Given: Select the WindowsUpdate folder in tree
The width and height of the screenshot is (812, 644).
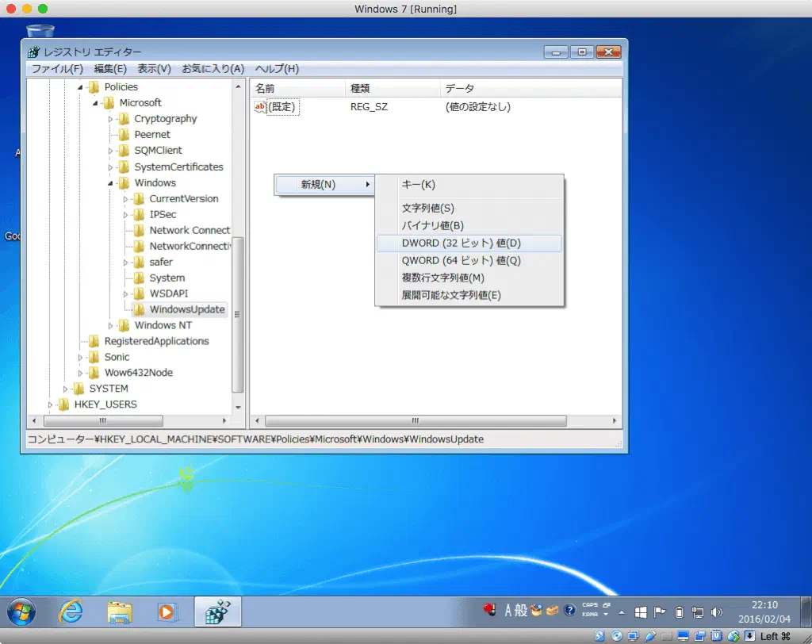Looking at the screenshot, I should tap(186, 309).
